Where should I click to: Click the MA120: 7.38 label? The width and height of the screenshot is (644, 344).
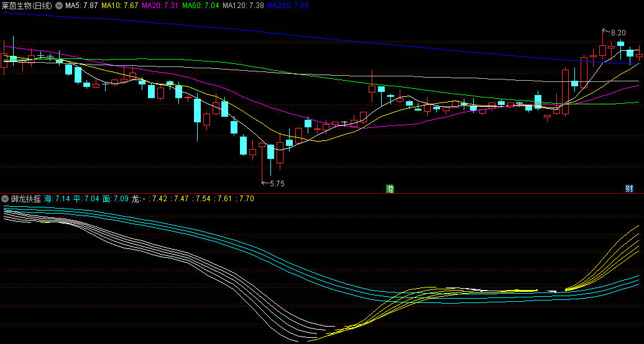tap(242, 6)
